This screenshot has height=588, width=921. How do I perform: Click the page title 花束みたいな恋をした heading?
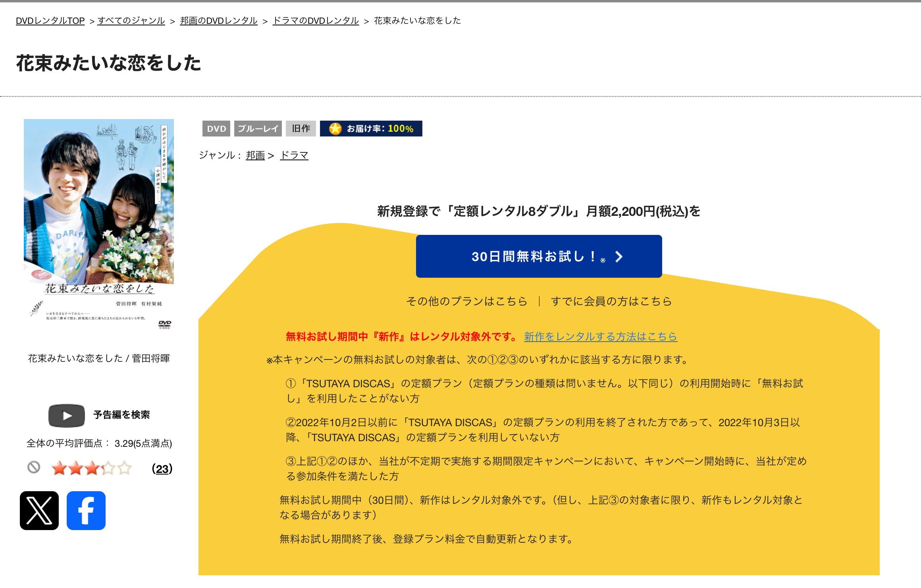pos(109,63)
